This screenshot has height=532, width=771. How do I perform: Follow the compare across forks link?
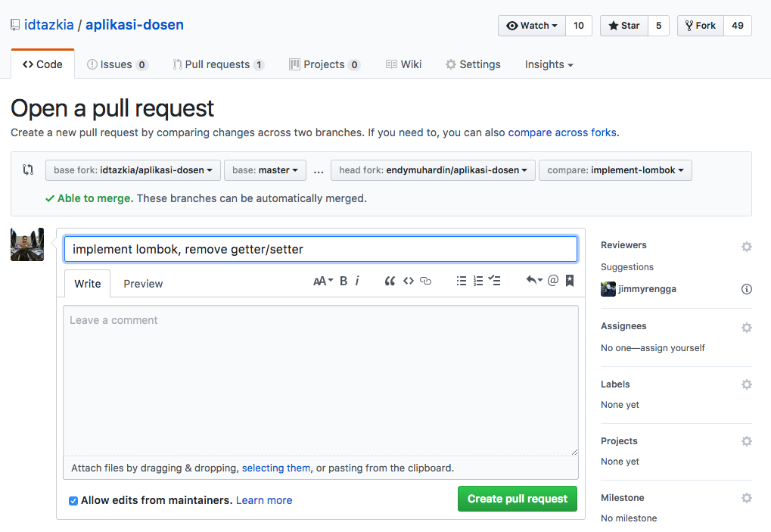pos(561,132)
